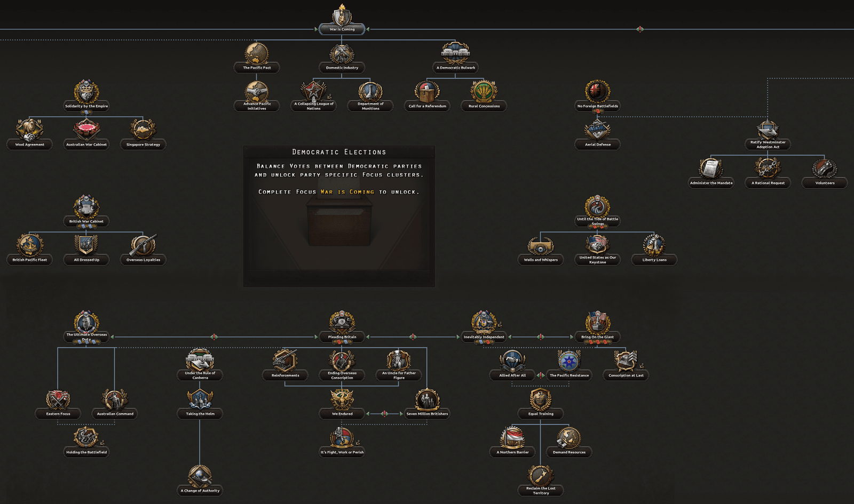Click the Aerial Defense focus icon
The width and height of the screenshot is (854, 504).
click(598, 130)
